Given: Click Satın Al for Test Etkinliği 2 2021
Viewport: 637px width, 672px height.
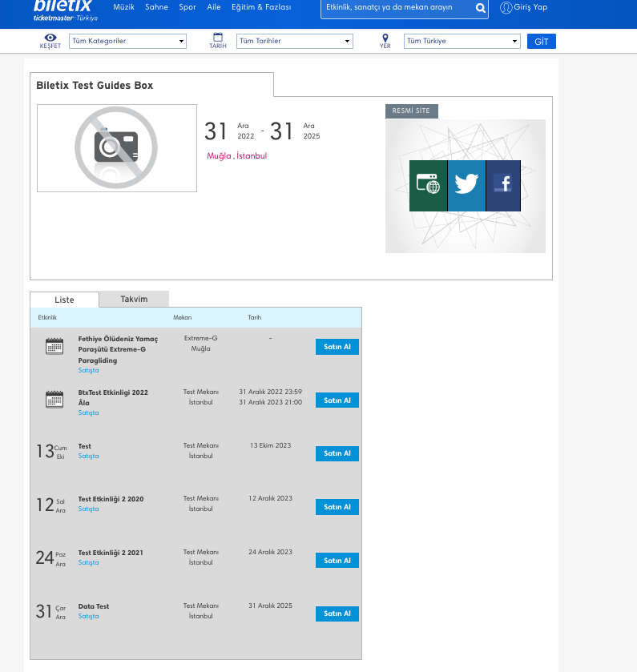Looking at the screenshot, I should point(337,561).
